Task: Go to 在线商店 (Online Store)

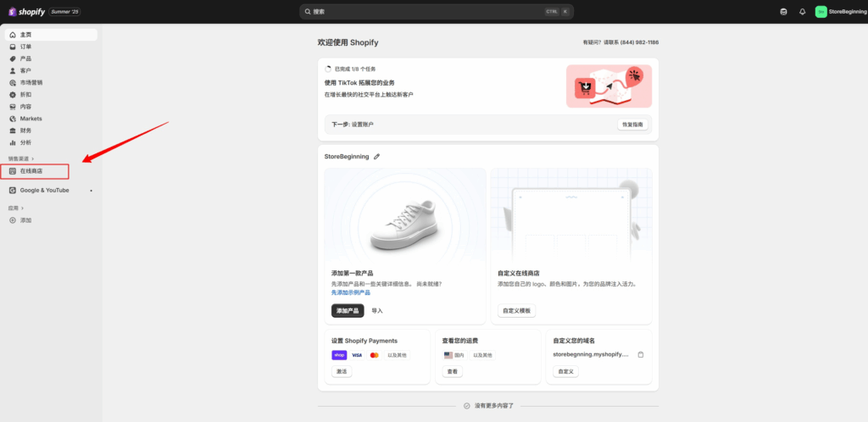Action: [x=31, y=171]
